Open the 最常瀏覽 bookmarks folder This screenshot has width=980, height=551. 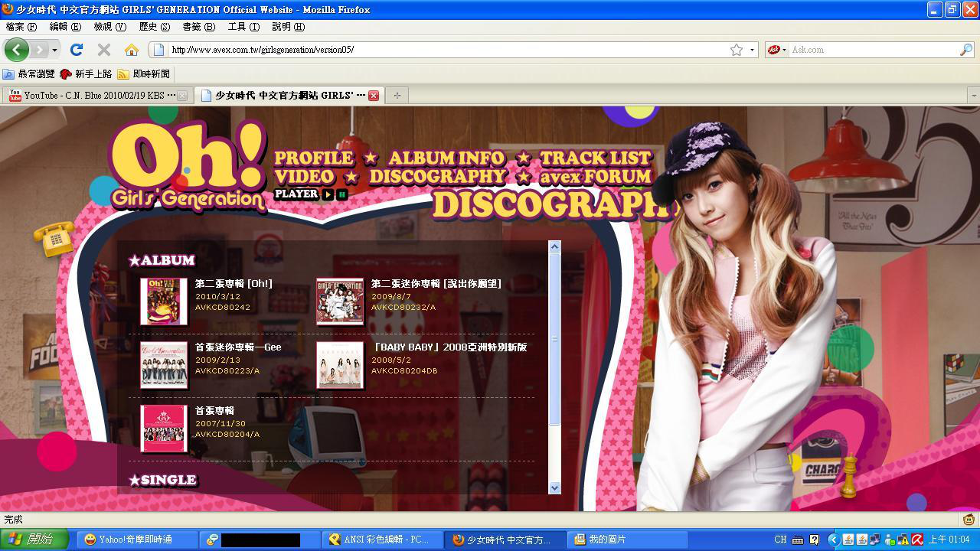point(29,74)
